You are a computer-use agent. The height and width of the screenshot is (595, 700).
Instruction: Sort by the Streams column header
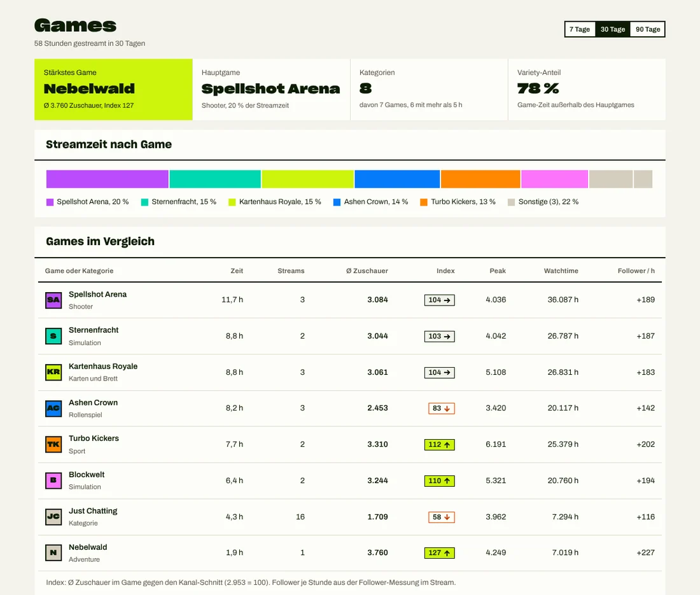tap(291, 271)
